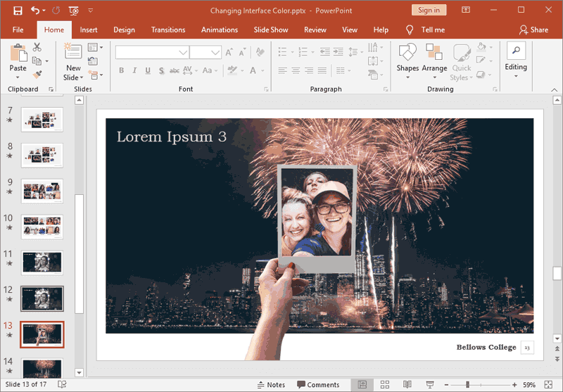Toggle Strikethrough formatting
This screenshot has height=392, width=563.
175,70
